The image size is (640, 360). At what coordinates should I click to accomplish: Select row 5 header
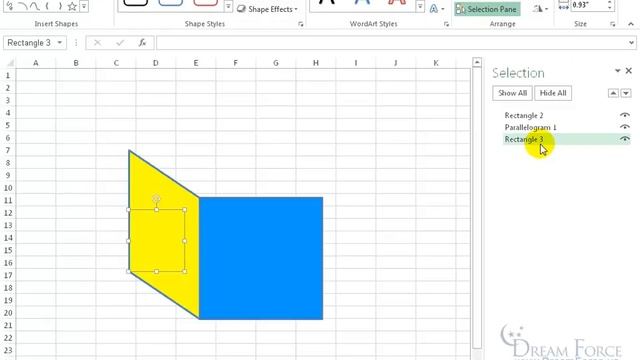click(8, 125)
